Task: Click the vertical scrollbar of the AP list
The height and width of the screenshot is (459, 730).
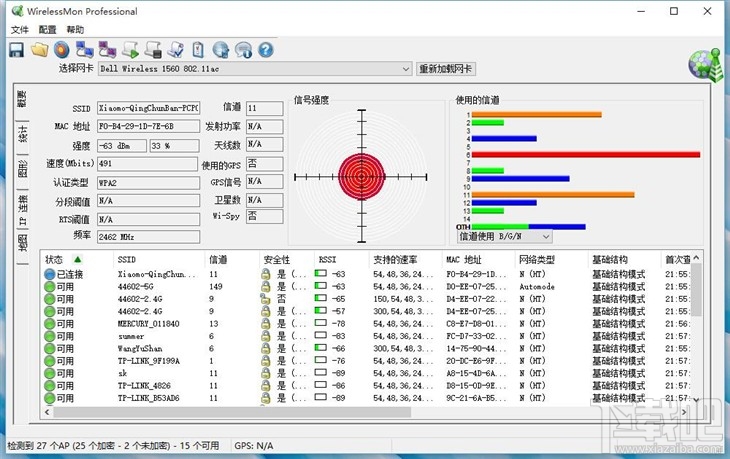Action: click(x=696, y=290)
